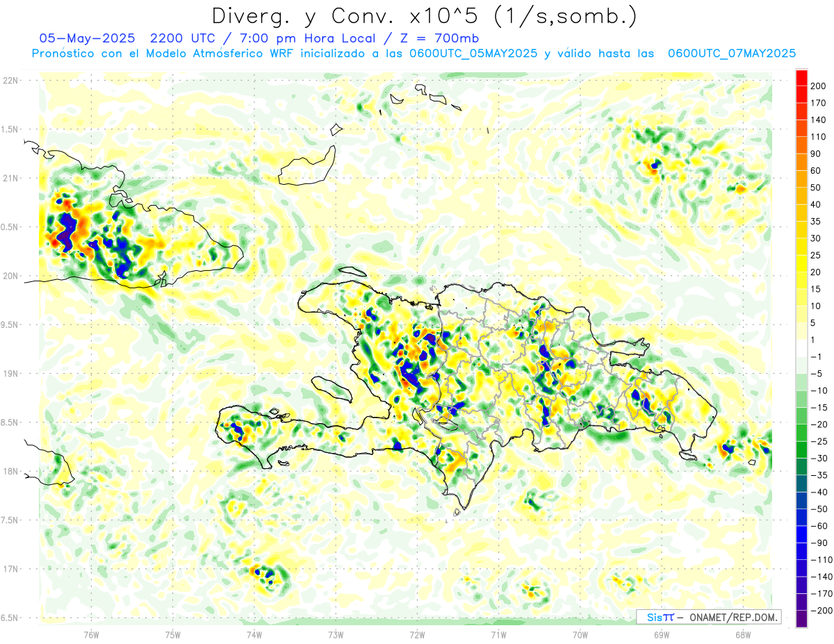
Task: Click the '5' color scale label
Action: click(x=814, y=323)
